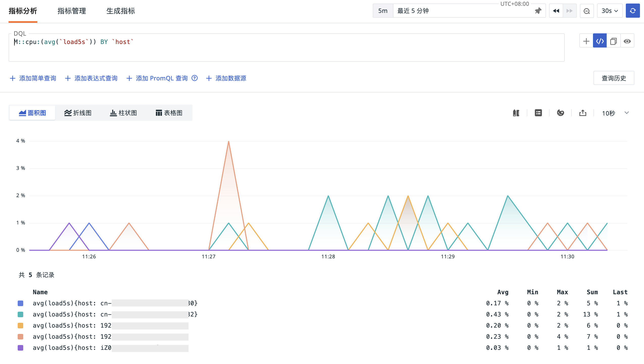This screenshot has height=364, width=644.
Task: Click the 查询历史 button
Action: click(613, 78)
